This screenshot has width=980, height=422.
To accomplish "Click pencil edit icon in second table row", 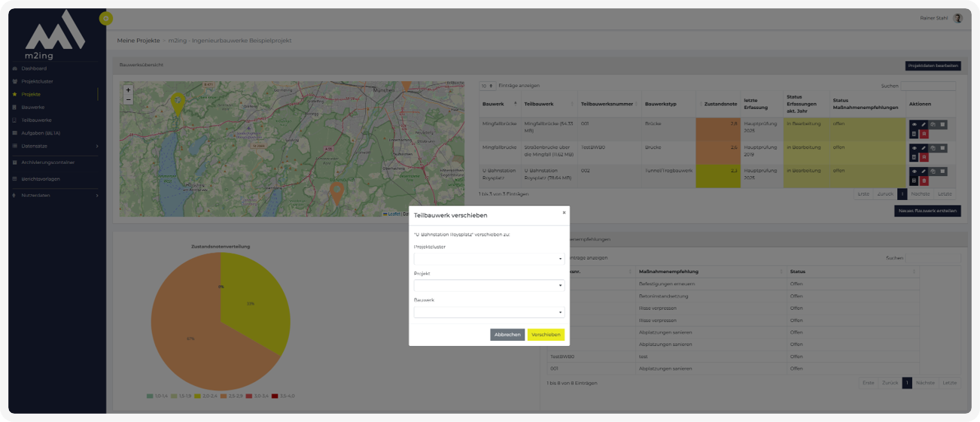I will coord(924,148).
